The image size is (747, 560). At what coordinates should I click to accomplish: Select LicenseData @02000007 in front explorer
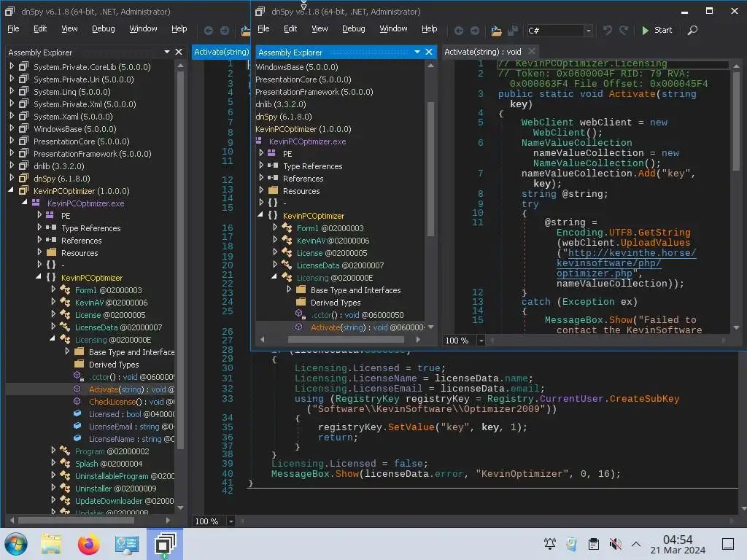point(340,265)
